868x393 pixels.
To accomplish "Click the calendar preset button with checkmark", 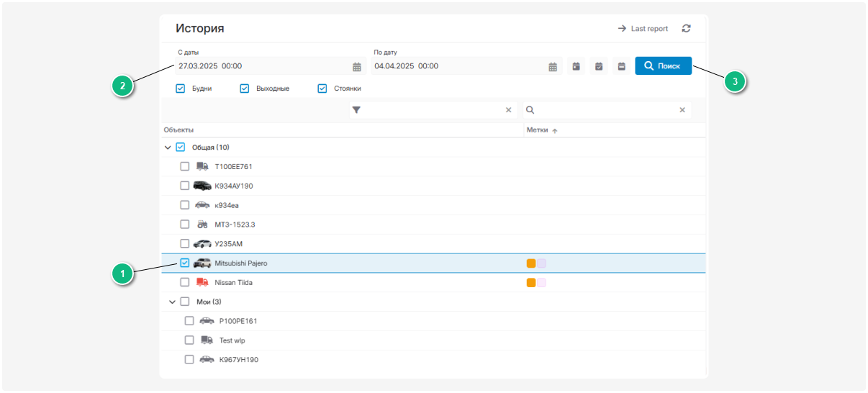I will [x=598, y=66].
